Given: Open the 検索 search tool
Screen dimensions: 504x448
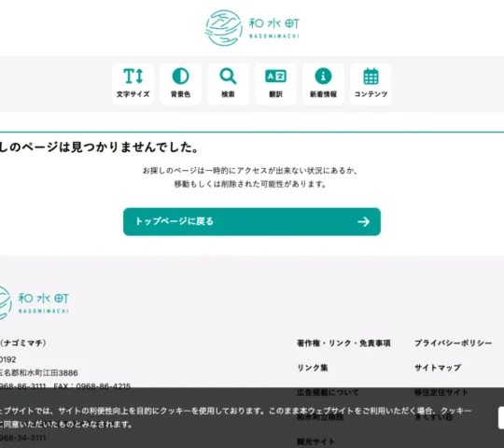Looking at the screenshot, I should [x=229, y=84].
